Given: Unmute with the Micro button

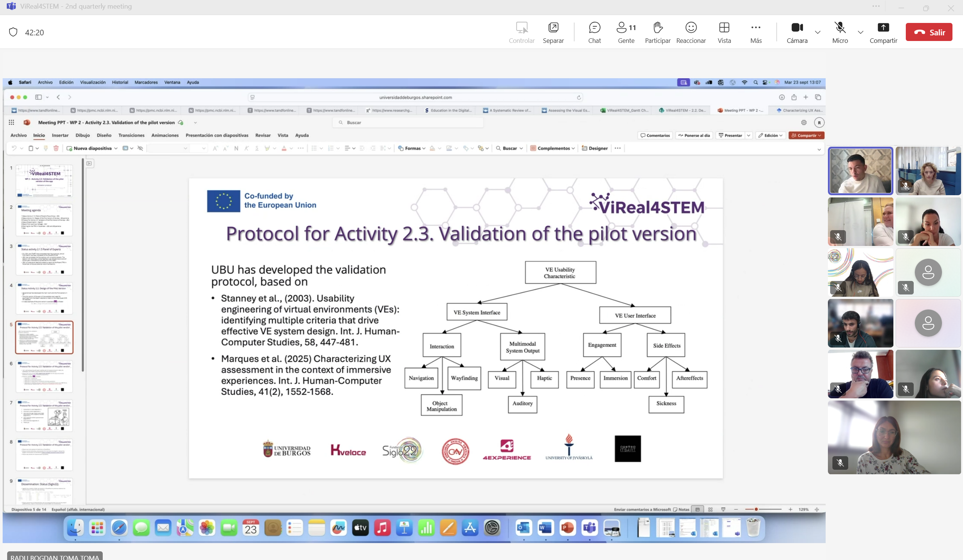Looking at the screenshot, I should (x=840, y=32).
